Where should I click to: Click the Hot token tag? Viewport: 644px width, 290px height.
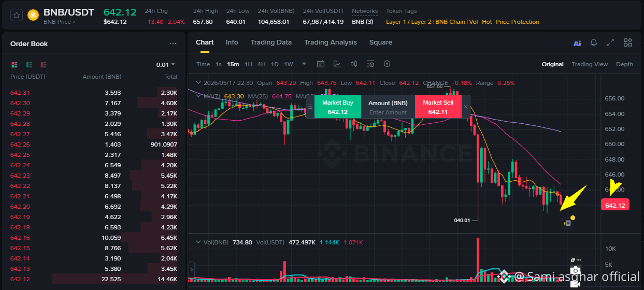[x=487, y=22]
